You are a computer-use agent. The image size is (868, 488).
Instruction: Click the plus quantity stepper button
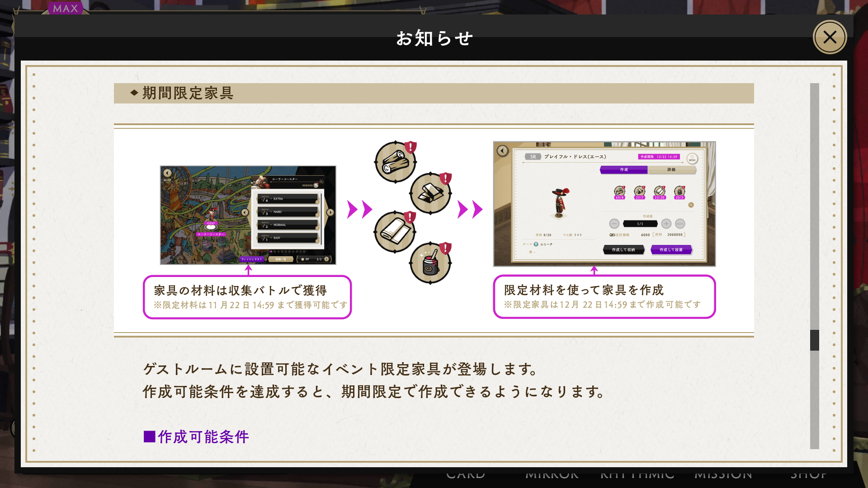tap(666, 224)
